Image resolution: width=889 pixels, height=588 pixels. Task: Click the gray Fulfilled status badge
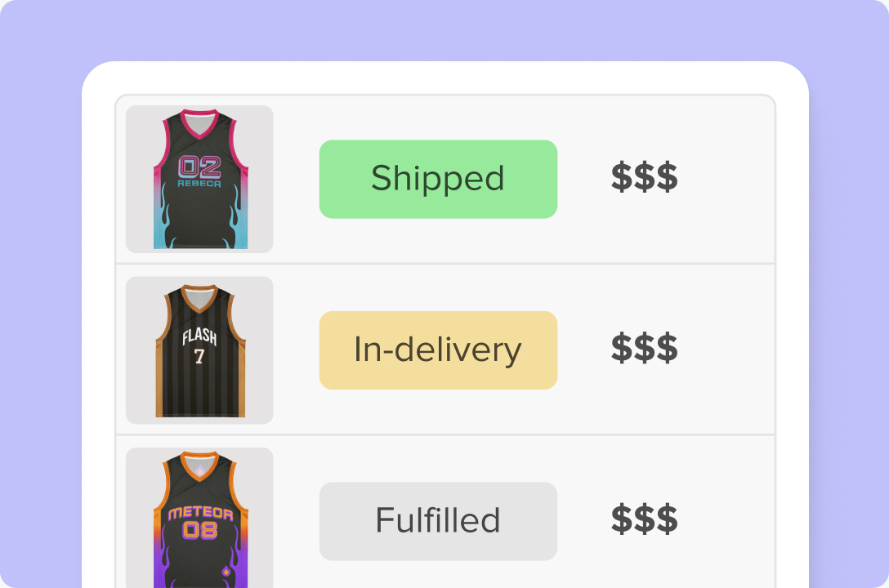click(x=438, y=521)
